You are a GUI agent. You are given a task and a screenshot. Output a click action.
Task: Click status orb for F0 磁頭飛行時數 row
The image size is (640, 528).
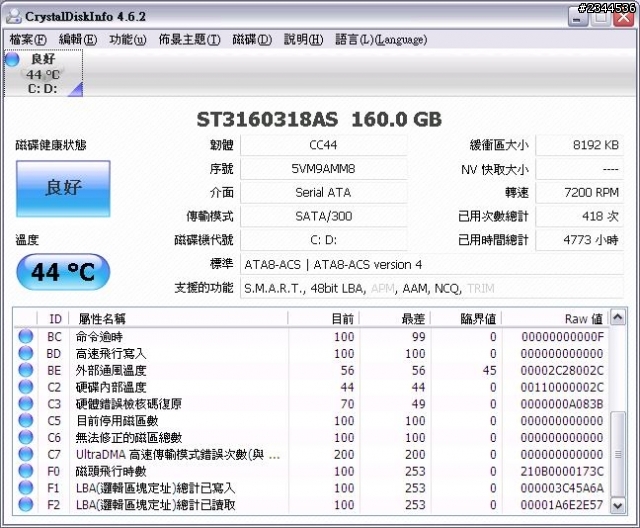26,471
